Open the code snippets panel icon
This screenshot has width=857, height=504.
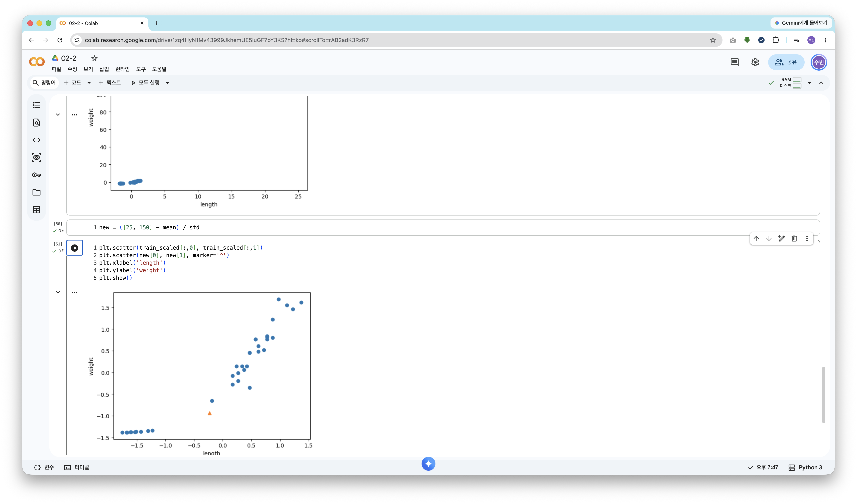[x=36, y=140]
